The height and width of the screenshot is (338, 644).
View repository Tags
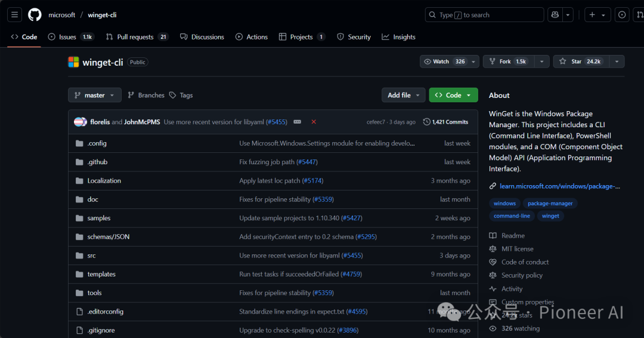[x=181, y=95]
